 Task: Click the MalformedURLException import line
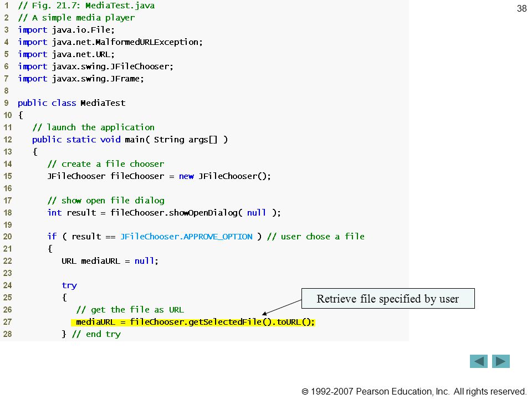point(110,42)
